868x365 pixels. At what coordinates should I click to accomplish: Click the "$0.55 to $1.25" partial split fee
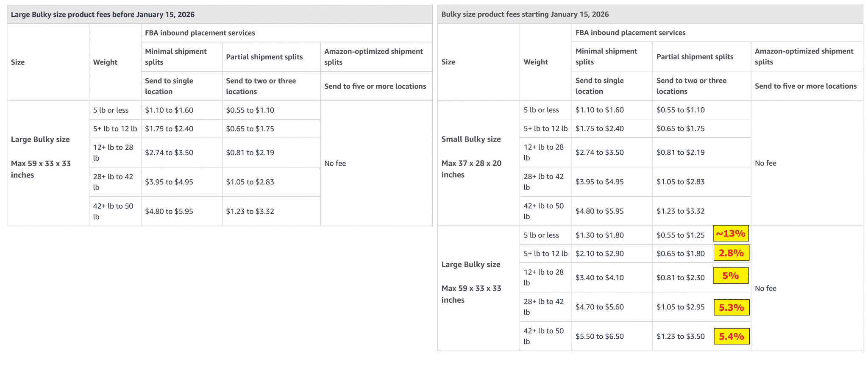tap(680, 235)
